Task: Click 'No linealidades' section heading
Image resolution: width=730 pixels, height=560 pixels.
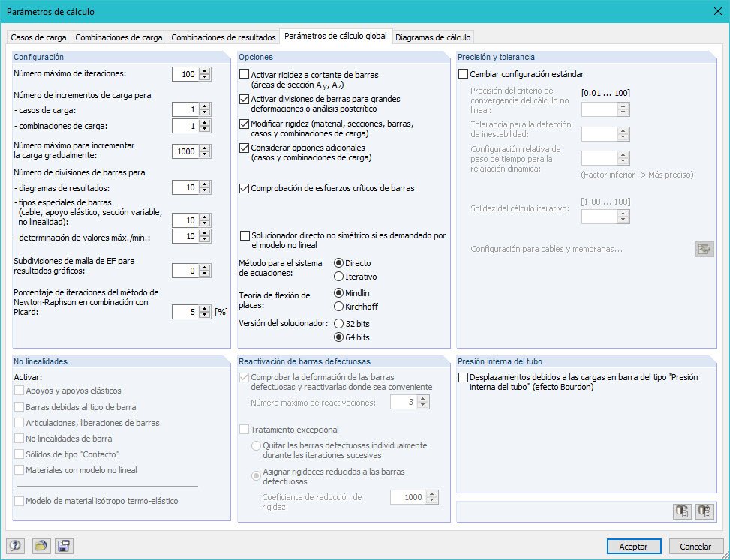Action: (41, 361)
